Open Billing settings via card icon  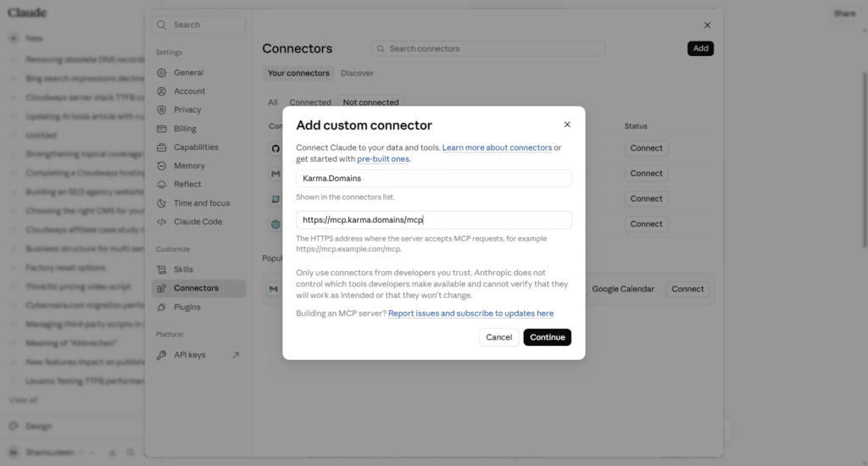162,129
